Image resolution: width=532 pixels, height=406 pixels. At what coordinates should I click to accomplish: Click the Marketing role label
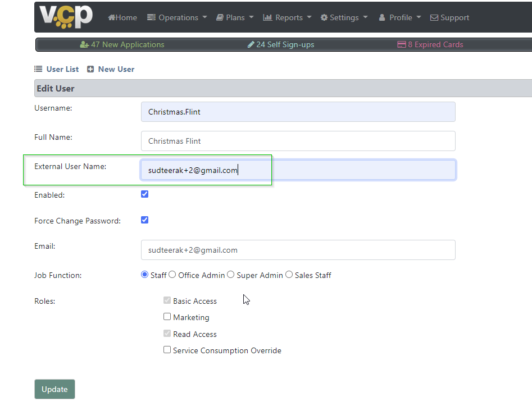pos(192,317)
